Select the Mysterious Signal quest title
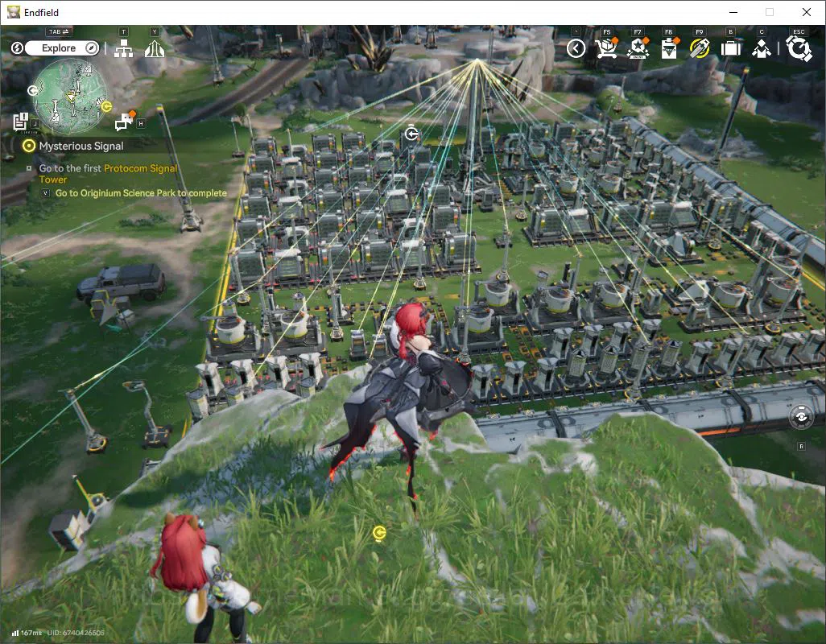Screen dimensions: 826x644 click(x=81, y=146)
